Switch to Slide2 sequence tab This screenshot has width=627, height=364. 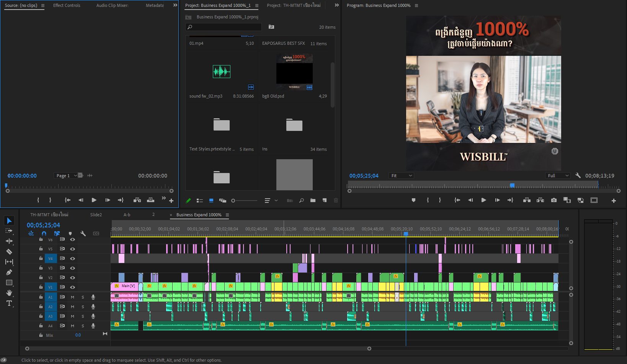(96, 215)
